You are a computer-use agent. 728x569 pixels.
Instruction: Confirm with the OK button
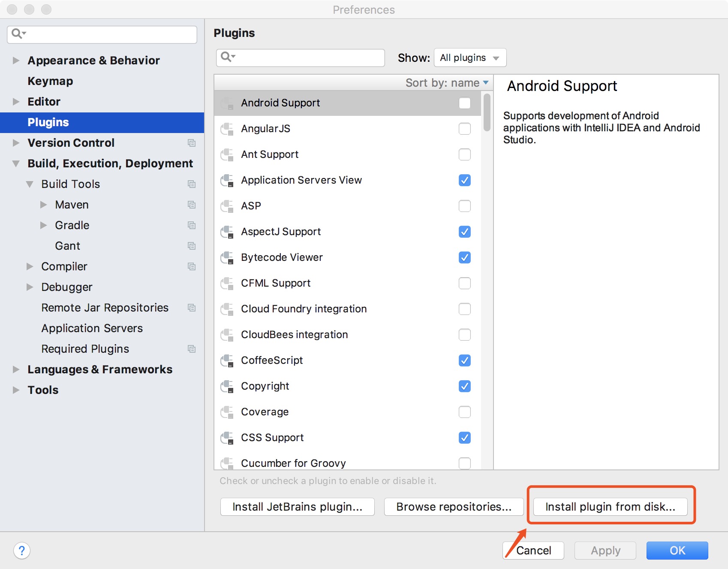point(677,551)
